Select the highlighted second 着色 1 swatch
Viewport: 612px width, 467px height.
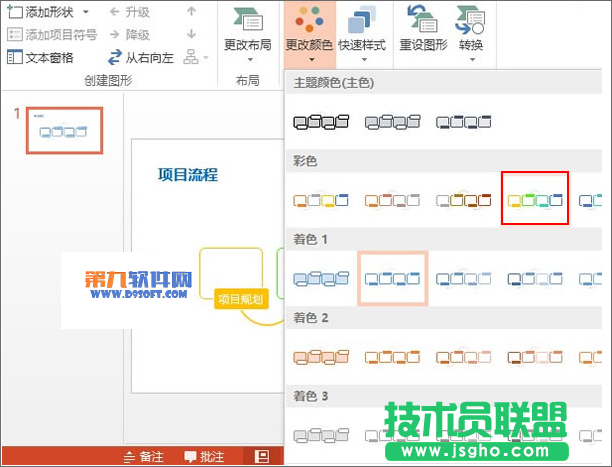392,278
